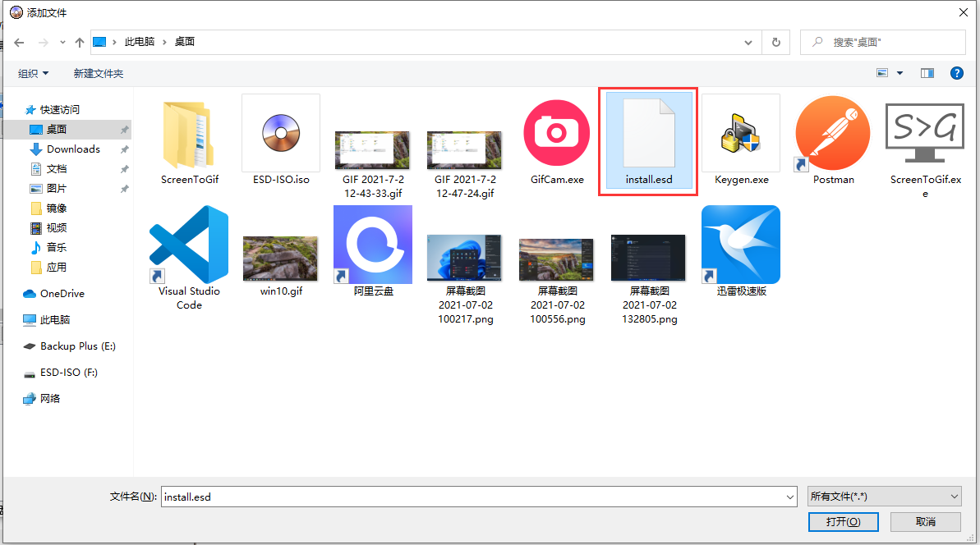Open the view options dropdown arrow
980x545 pixels.
coord(900,73)
